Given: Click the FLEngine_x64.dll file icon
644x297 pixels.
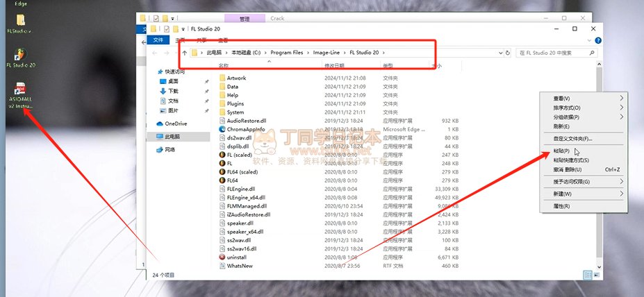Looking at the screenshot, I should pos(222,197).
